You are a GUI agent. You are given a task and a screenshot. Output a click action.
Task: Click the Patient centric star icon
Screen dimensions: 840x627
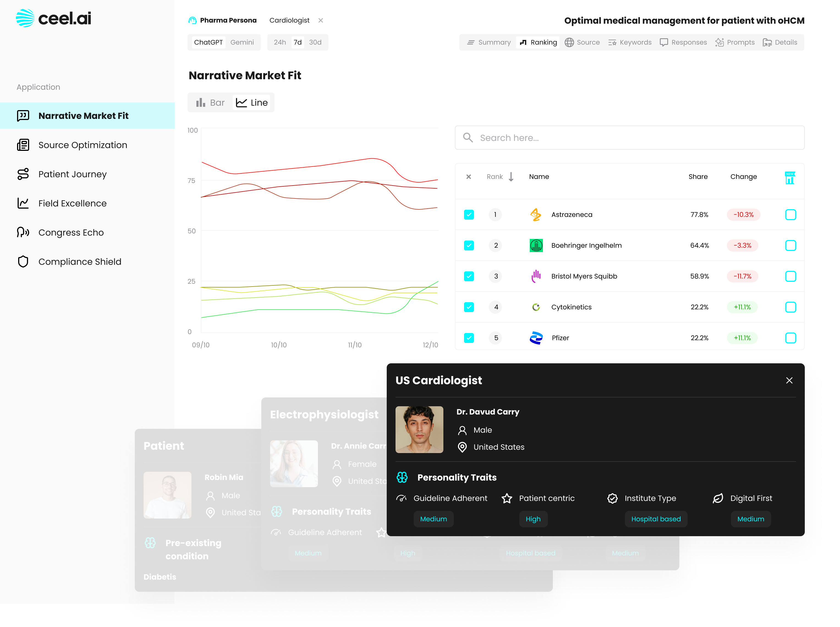[507, 498]
